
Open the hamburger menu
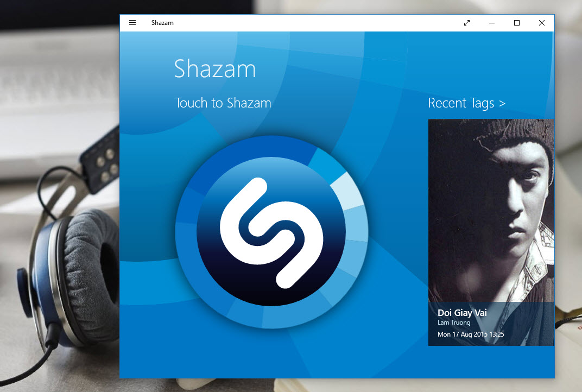click(x=132, y=23)
